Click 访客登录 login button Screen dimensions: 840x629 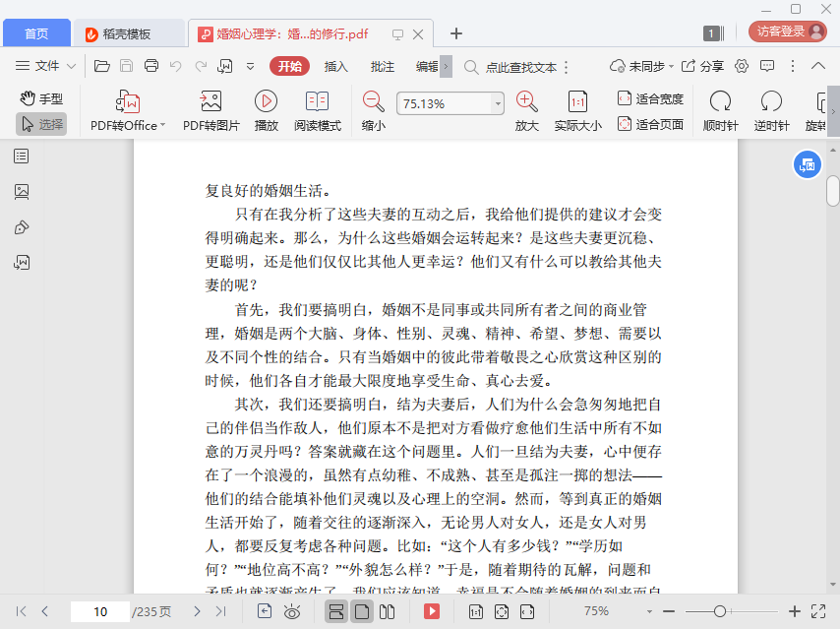pyautogui.click(x=788, y=31)
